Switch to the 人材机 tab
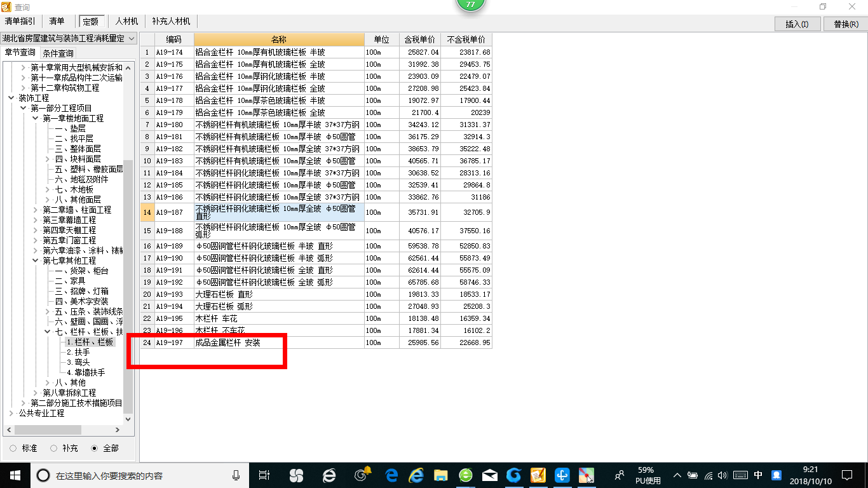 [126, 21]
